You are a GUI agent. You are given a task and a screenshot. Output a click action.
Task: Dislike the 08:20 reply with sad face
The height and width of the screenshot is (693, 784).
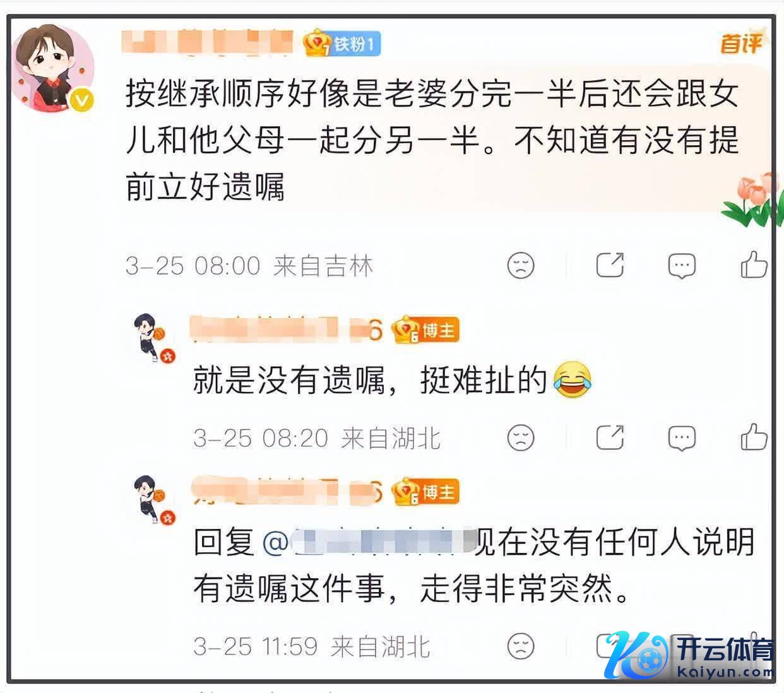(x=521, y=438)
